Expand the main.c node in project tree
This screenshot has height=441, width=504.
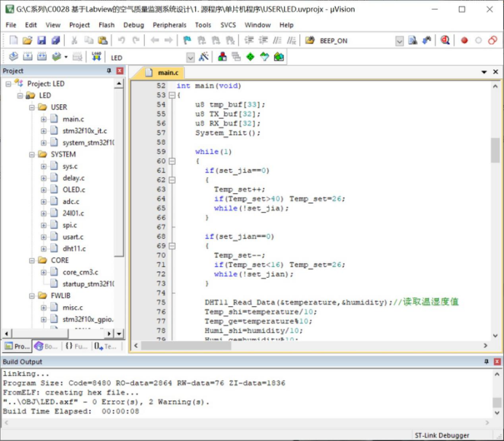click(44, 119)
